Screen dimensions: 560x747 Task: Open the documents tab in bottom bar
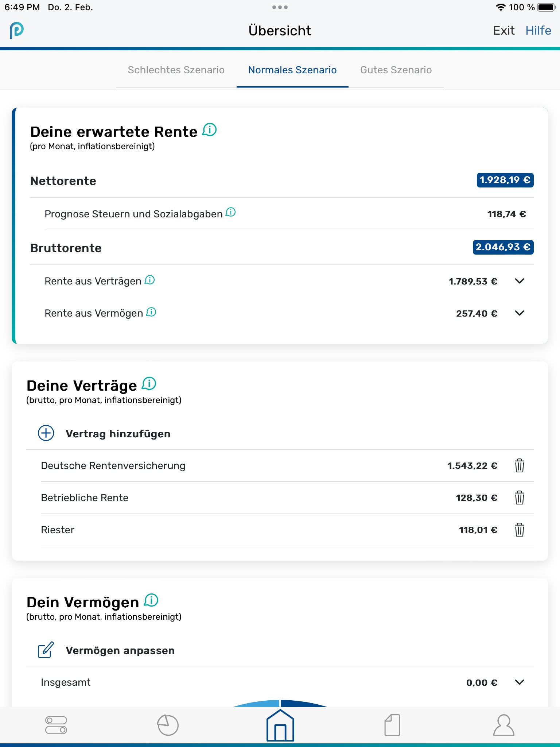point(392,725)
